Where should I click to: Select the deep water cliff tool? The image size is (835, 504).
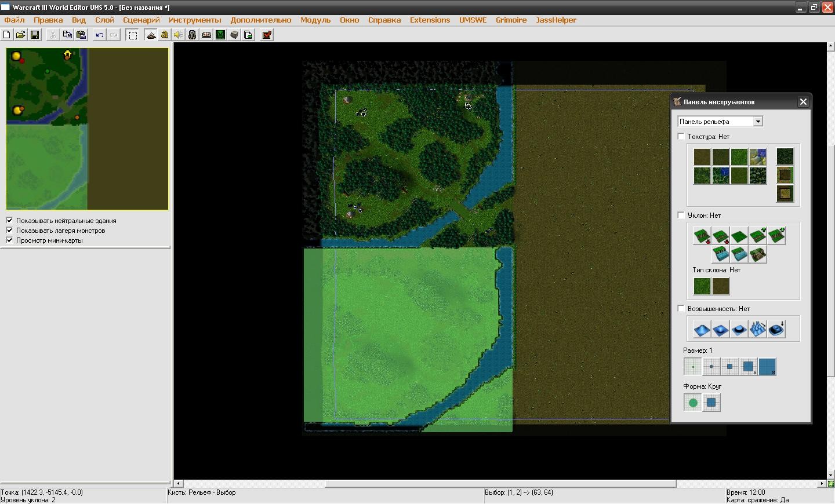click(721, 254)
